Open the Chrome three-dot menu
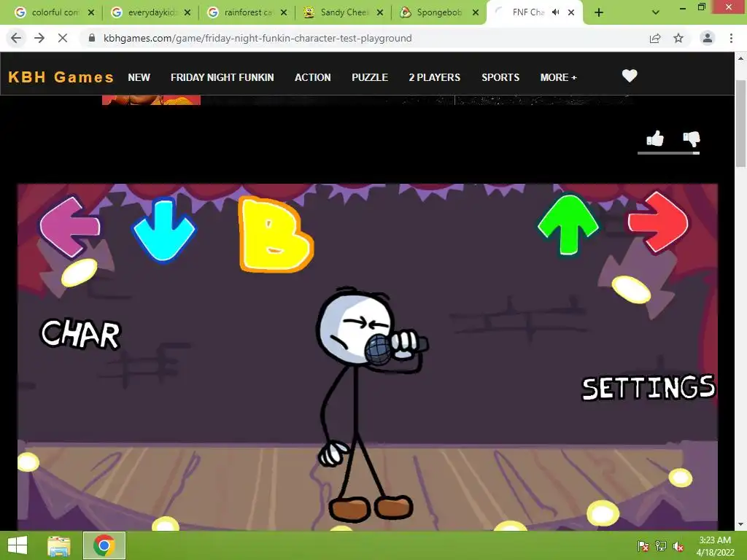Screen dimensions: 747x560 (x=731, y=38)
